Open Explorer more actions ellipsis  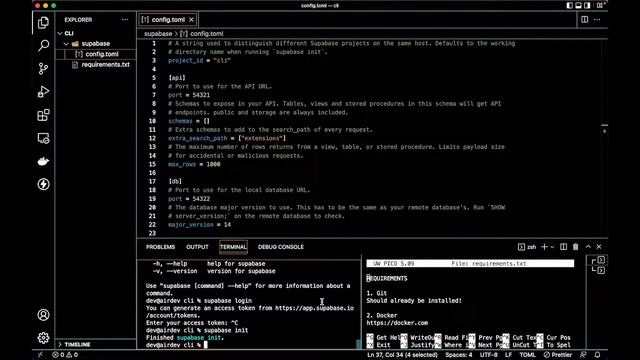125,20
